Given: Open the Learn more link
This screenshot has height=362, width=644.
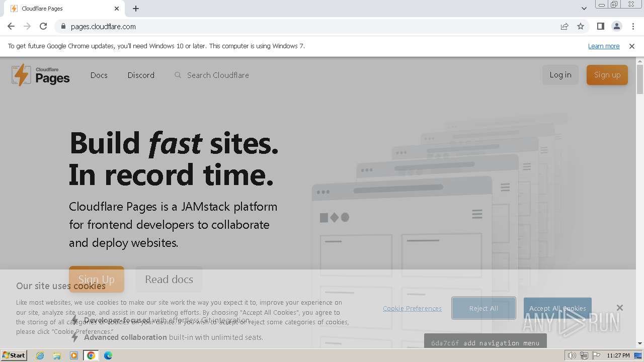Looking at the screenshot, I should pyautogui.click(x=604, y=46).
